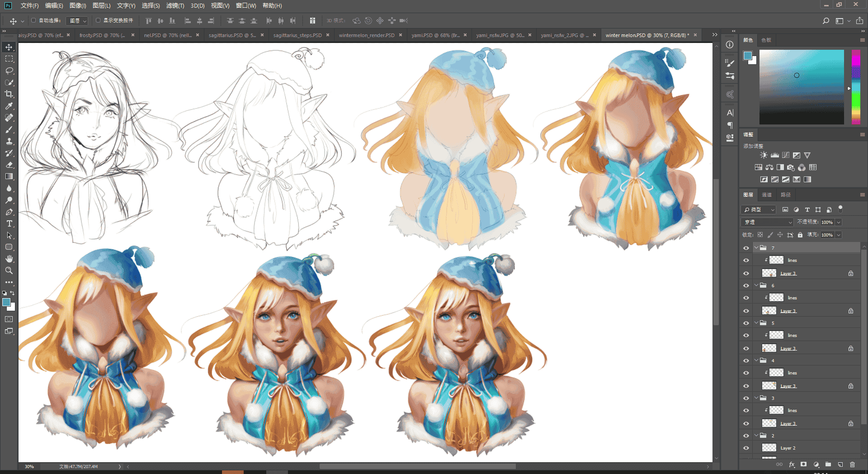
Task: Close the wintermelon_render.PSD tab
Action: [401, 35]
